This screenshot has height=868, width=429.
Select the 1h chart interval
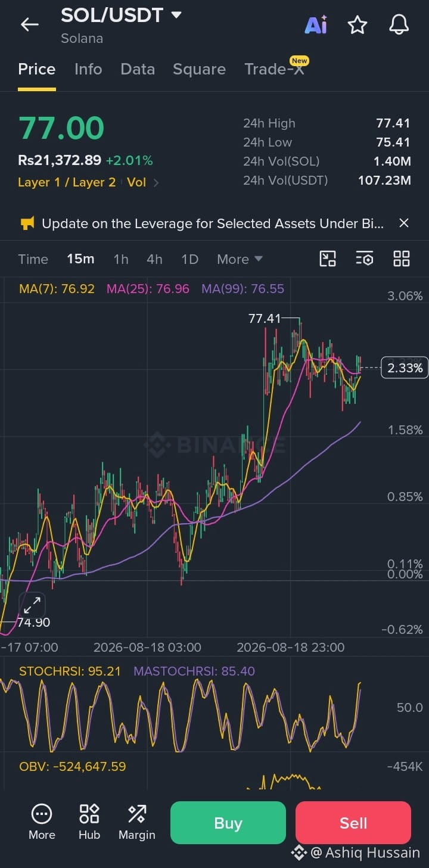pos(121,259)
